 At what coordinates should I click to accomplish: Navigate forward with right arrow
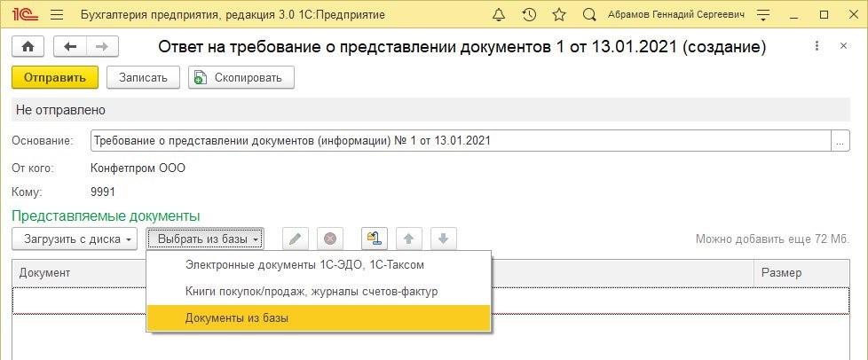[x=102, y=46]
